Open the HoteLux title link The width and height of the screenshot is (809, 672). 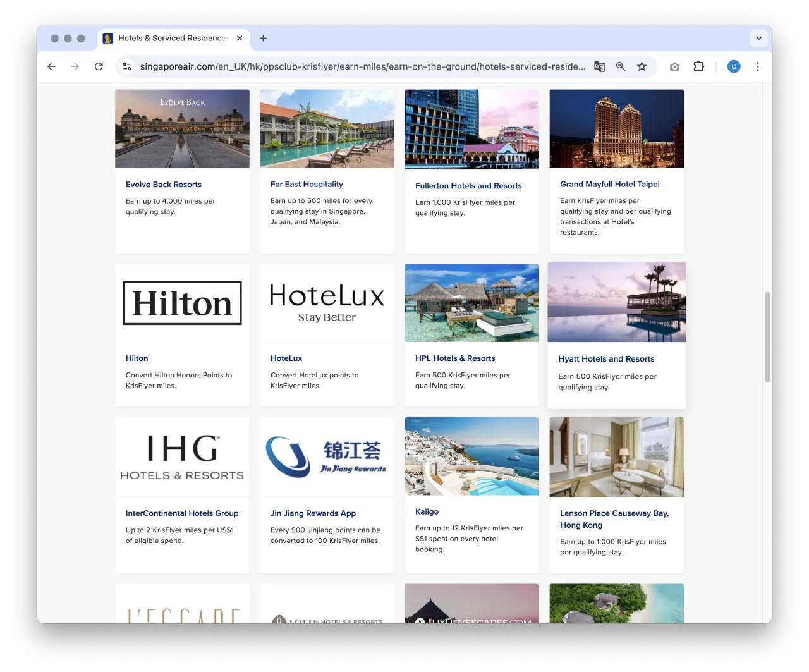pos(286,358)
